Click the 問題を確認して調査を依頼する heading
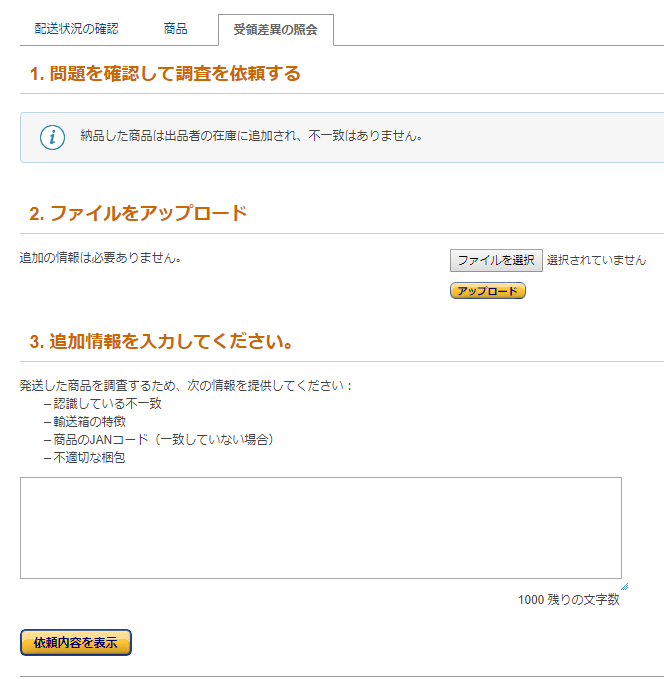 [x=165, y=74]
